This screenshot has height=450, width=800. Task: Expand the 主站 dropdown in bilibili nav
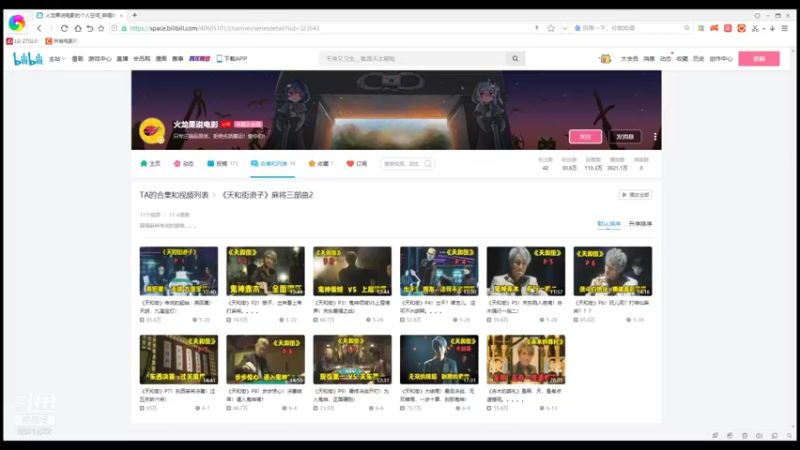click(57, 59)
